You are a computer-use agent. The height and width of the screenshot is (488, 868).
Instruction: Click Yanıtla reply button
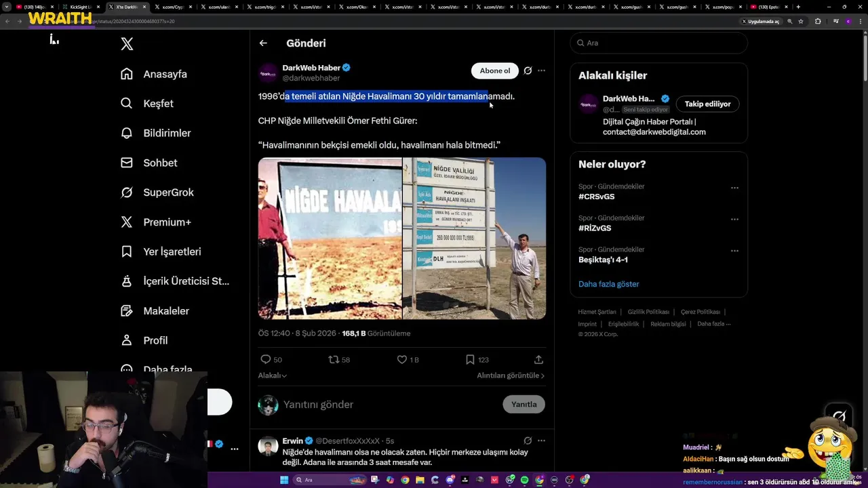524,405
